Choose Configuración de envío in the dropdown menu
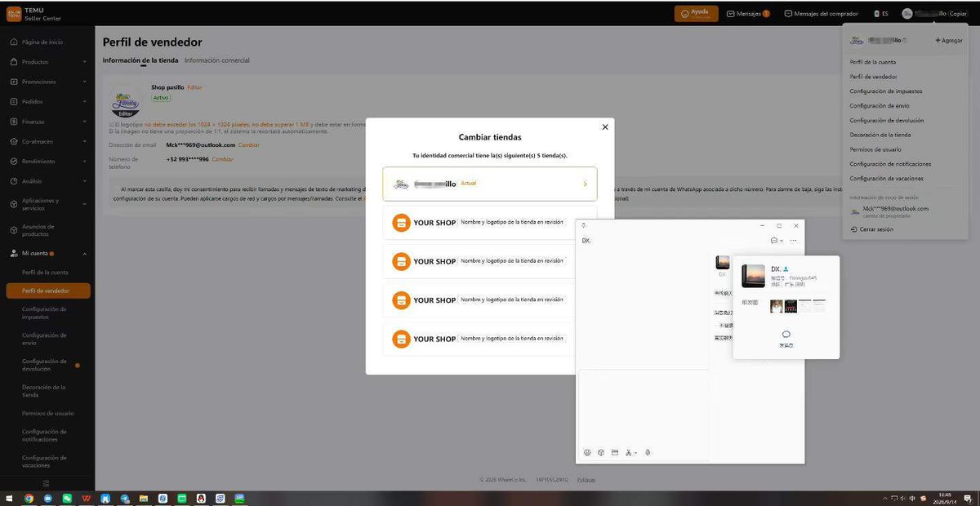 [880, 106]
